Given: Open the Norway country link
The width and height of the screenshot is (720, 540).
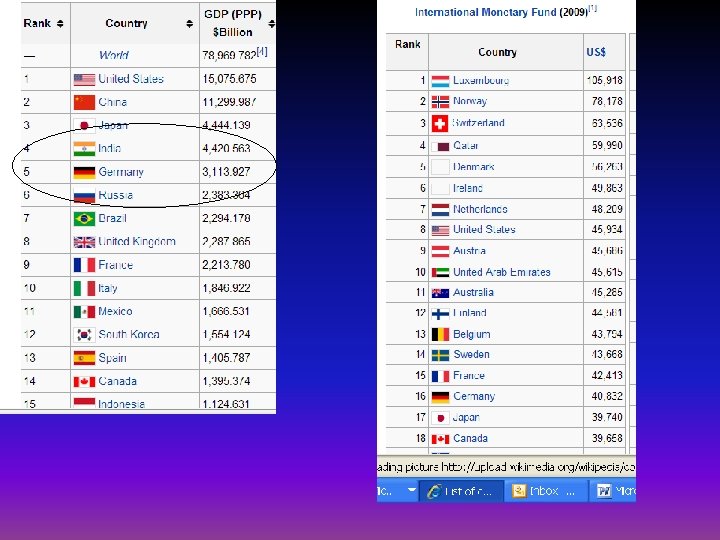Looking at the screenshot, I should (x=470, y=101).
